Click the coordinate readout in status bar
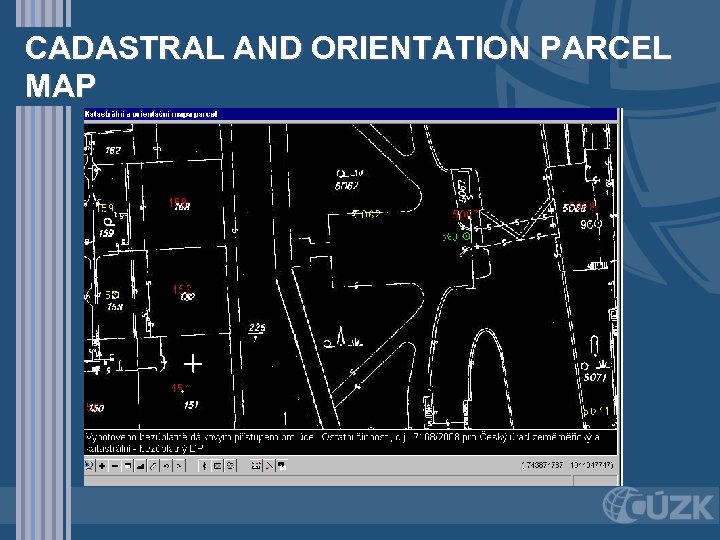720x540 pixels. point(567,465)
